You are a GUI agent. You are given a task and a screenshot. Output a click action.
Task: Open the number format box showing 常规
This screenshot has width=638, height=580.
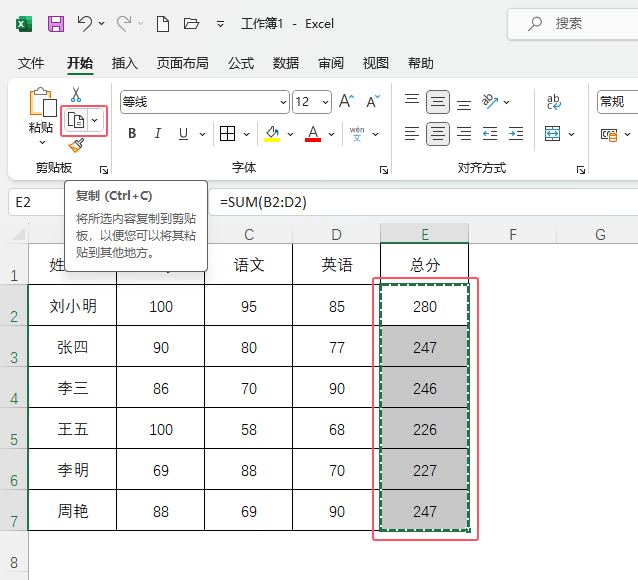point(618,102)
